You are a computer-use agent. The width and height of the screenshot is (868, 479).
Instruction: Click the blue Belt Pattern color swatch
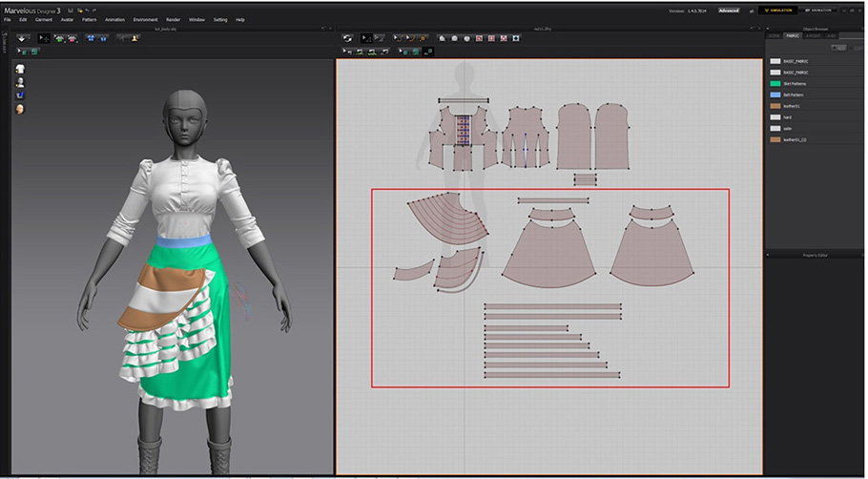pyautogui.click(x=775, y=95)
